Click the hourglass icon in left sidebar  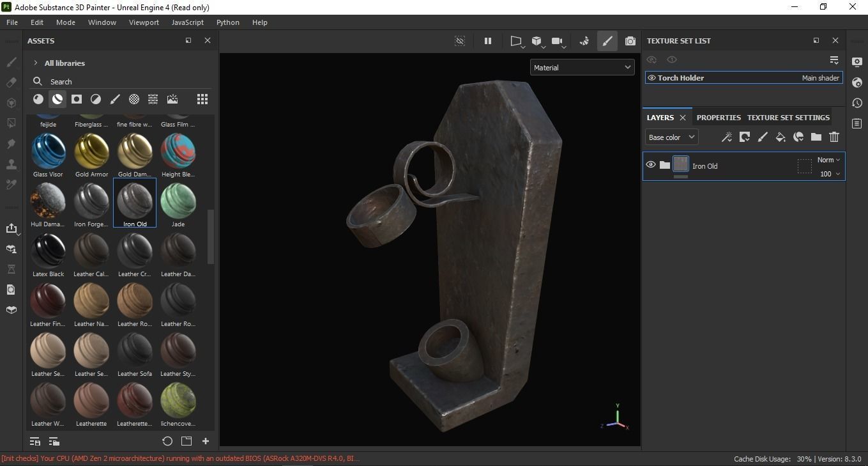[11, 269]
